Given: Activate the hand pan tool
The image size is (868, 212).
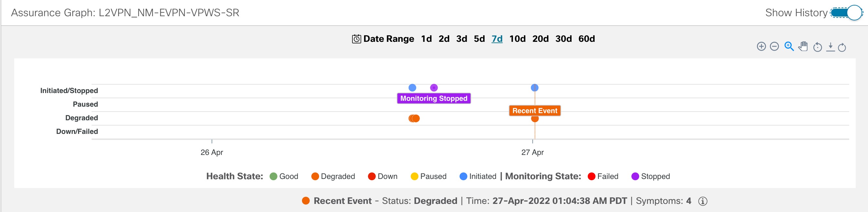Looking at the screenshot, I should 803,47.
